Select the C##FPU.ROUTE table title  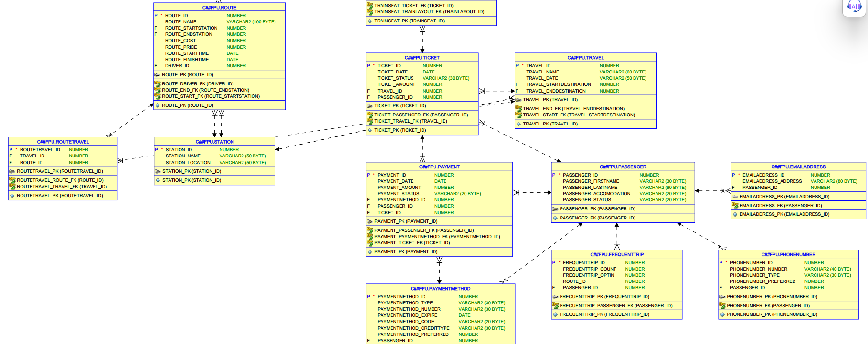click(x=219, y=8)
